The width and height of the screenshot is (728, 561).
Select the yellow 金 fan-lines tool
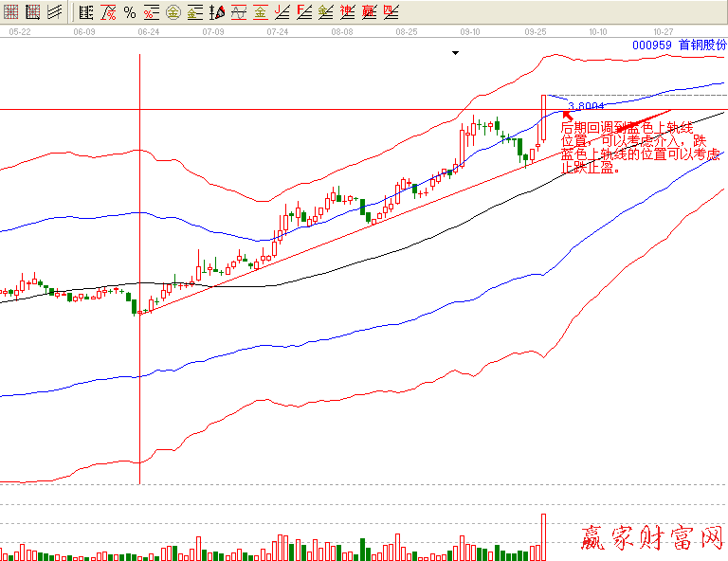325,12
